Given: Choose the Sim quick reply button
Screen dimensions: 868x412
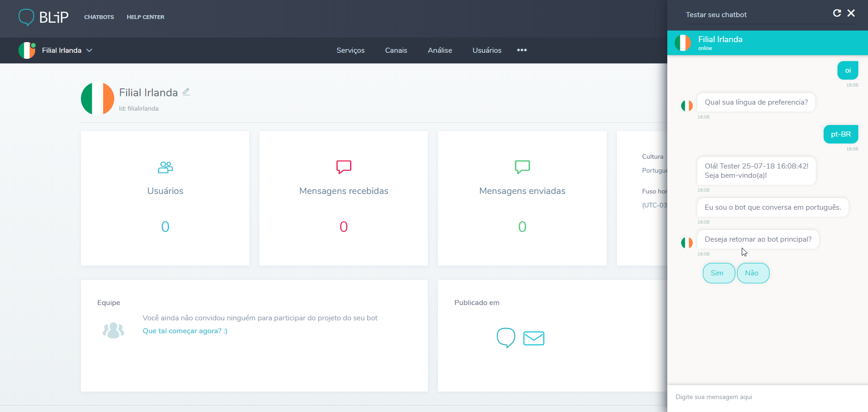Looking at the screenshot, I should click(x=718, y=273).
